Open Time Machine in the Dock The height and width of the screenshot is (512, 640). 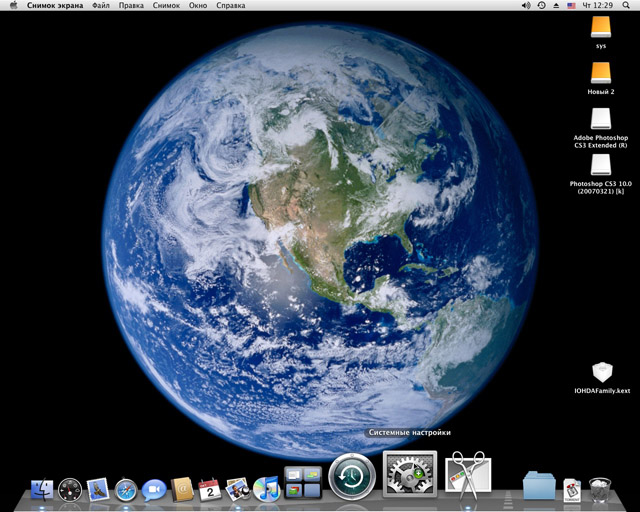pos(352,476)
